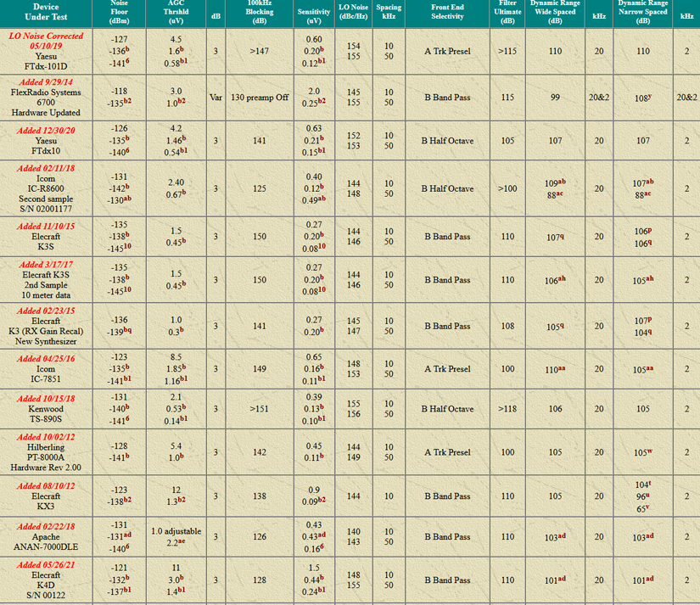700x605 pixels.
Task: Click the 'Added 02/11/18' date
Action: coord(46,168)
